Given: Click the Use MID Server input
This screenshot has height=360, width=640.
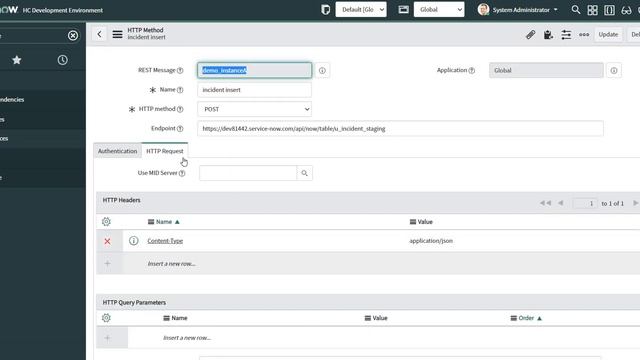Looking at the screenshot, I should [x=248, y=173].
